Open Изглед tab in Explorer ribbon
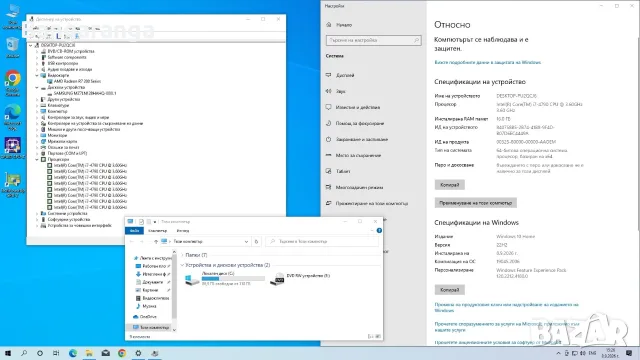The height and width of the screenshot is (360, 640). point(182,231)
